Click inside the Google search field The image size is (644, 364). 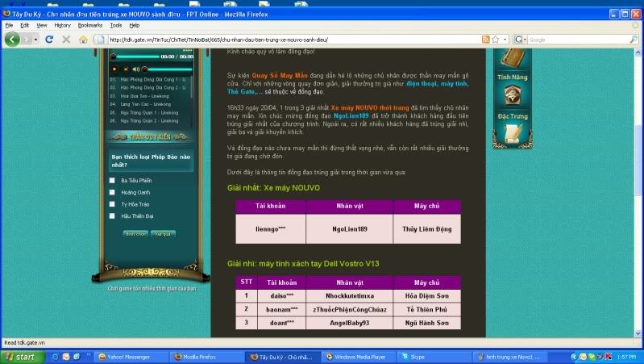579,40
